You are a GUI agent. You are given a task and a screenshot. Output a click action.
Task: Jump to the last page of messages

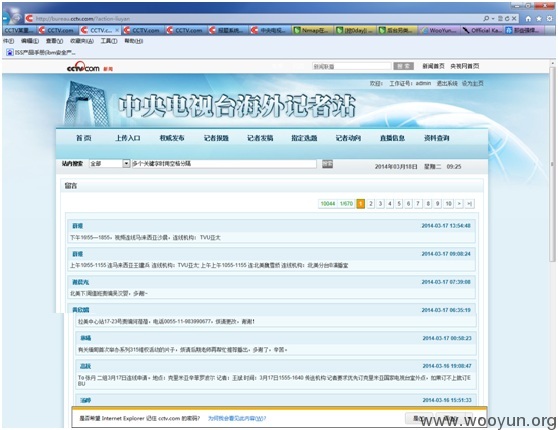tap(470, 204)
